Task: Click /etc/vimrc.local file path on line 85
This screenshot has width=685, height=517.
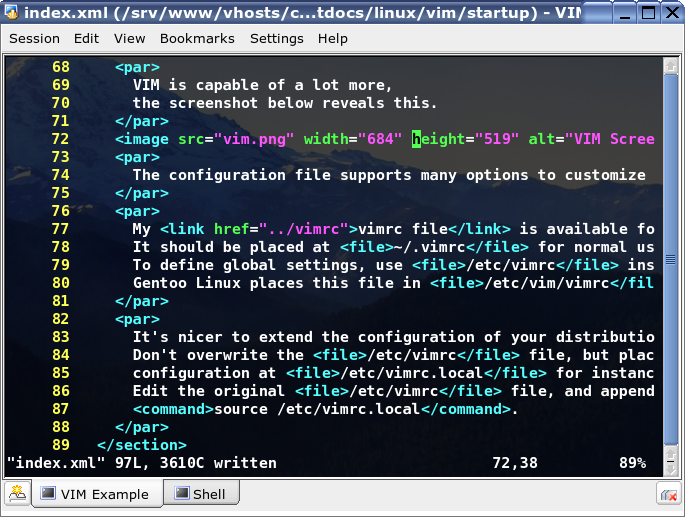Action: (x=412, y=373)
